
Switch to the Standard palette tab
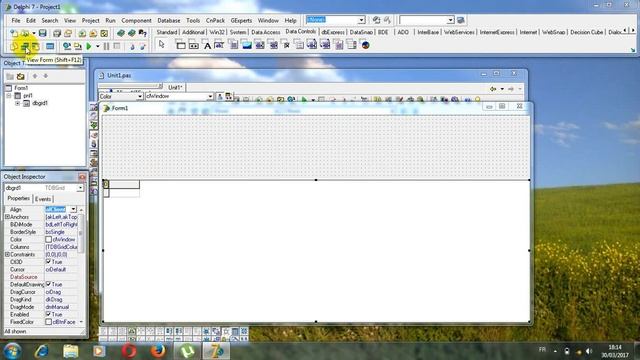pos(167,32)
